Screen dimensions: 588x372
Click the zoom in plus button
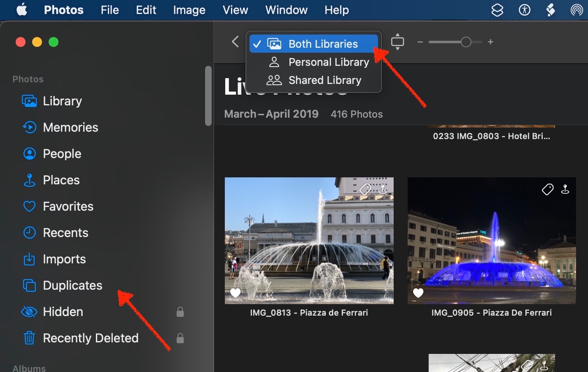490,42
